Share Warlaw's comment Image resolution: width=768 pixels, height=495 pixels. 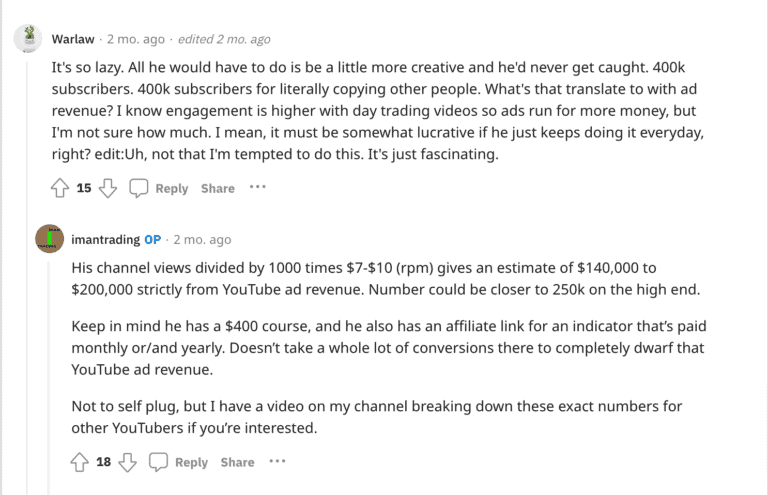[217, 188]
